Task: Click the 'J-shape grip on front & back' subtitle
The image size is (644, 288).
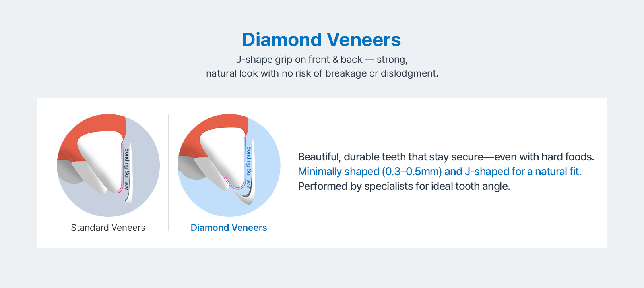Action: tap(322, 60)
